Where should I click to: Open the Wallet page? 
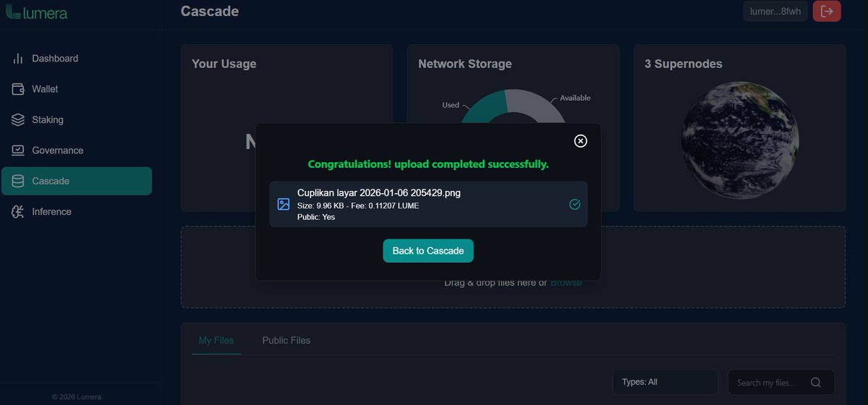77,89
